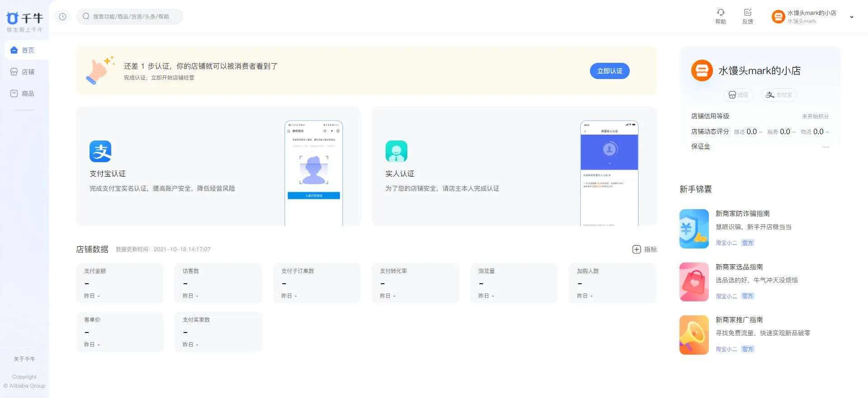The width and height of the screenshot is (868, 398).
Task: Expand the account dropdown arrow
Action: pos(852,17)
